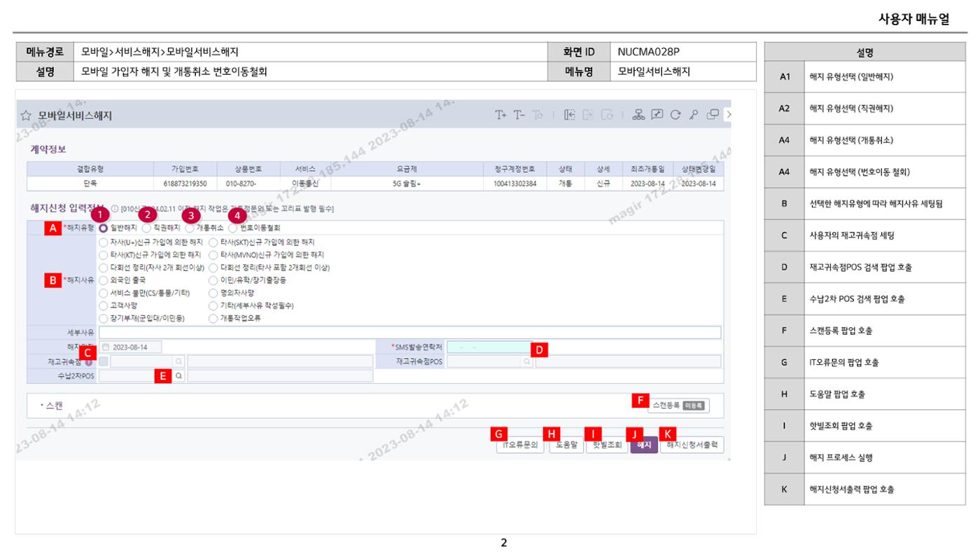980x552 pixels.
Task: Search 재고귀속점 with magnifier icon
Action: click(x=179, y=361)
